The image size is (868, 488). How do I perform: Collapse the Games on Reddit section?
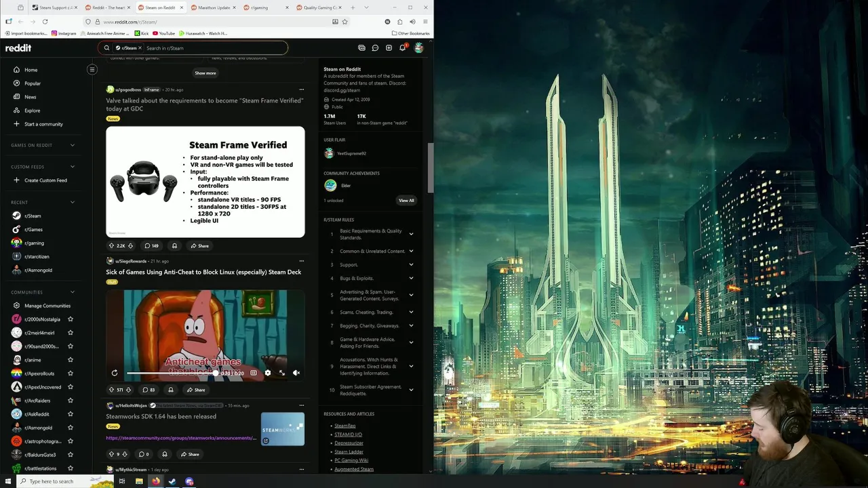[73, 145]
